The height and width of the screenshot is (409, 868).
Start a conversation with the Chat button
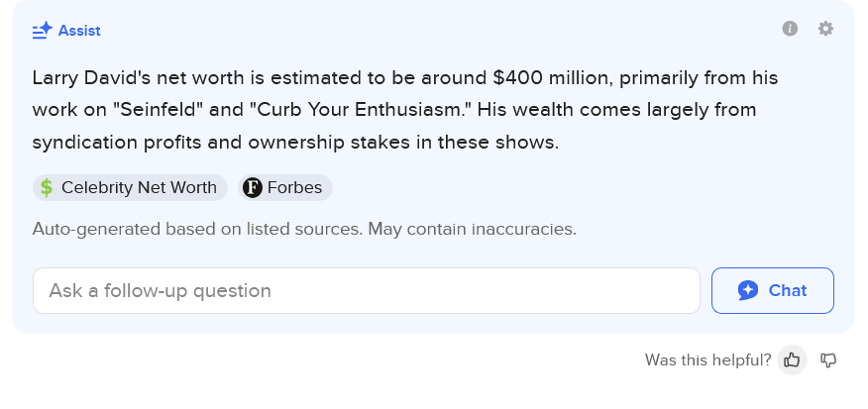[773, 290]
